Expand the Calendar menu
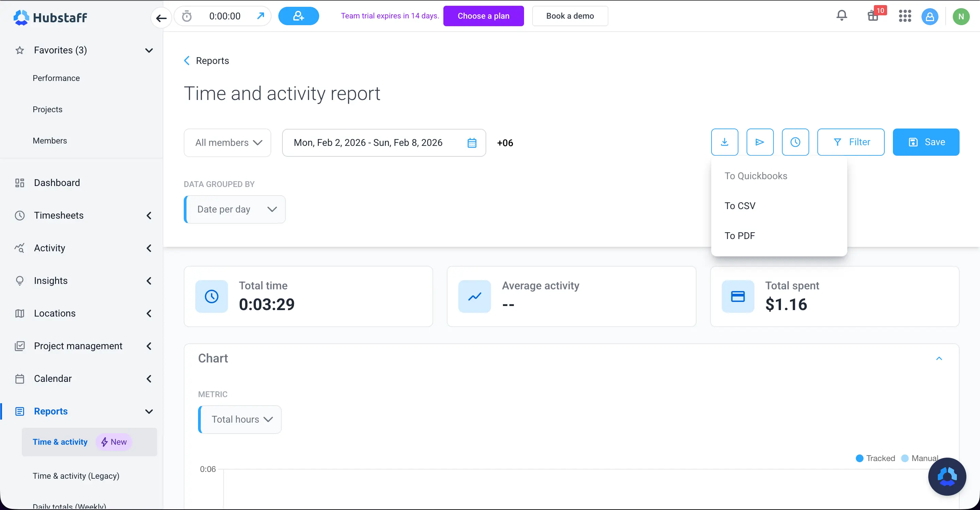 [149, 379]
